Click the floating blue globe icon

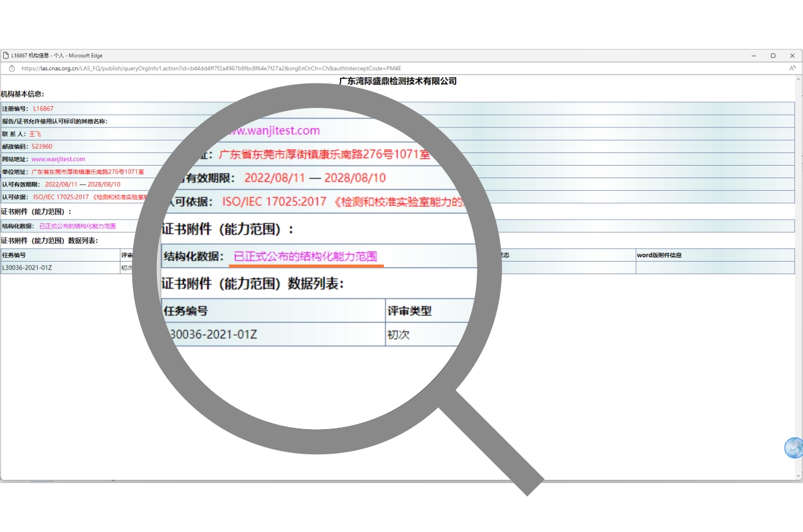coord(794,448)
